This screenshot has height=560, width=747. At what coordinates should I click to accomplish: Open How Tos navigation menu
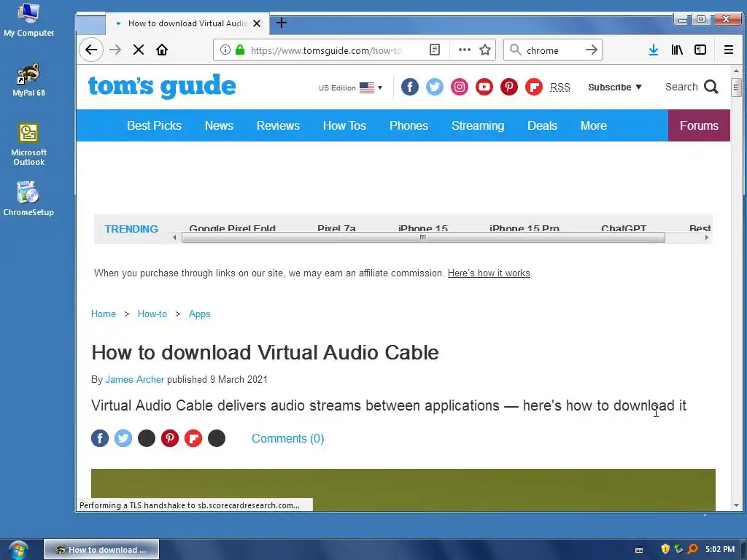344,125
